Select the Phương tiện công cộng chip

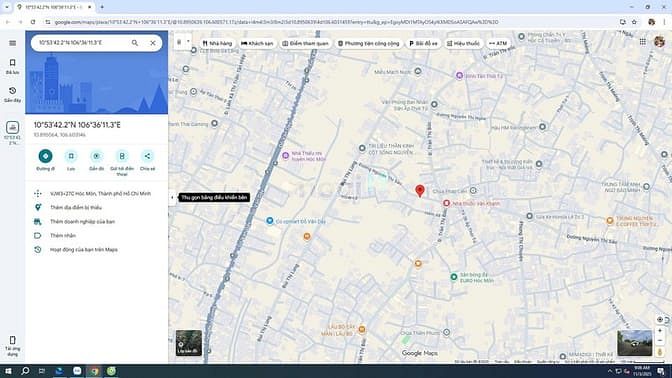[369, 43]
